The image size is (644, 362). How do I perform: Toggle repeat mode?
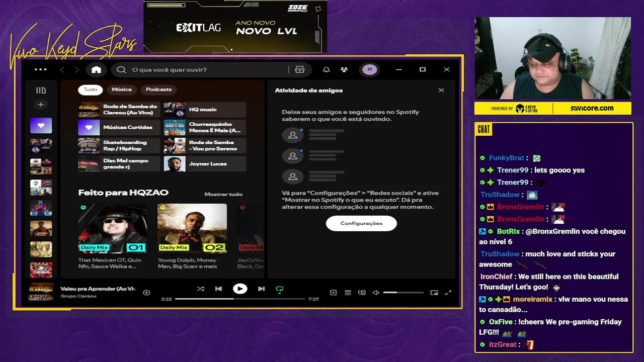click(x=280, y=289)
